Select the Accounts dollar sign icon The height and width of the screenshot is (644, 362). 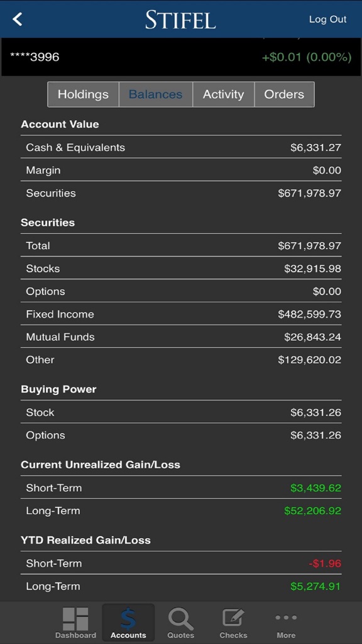128,619
